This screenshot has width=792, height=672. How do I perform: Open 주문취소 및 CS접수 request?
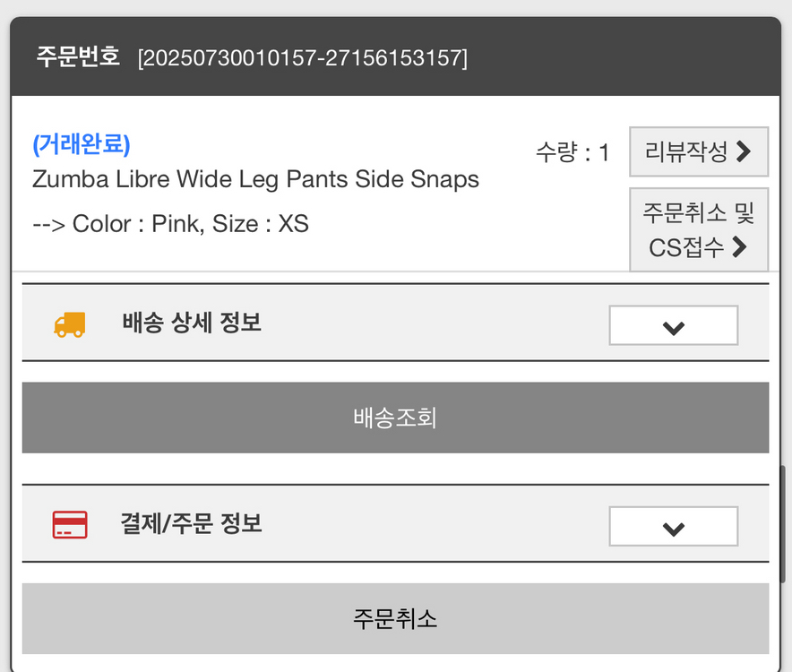tap(698, 229)
